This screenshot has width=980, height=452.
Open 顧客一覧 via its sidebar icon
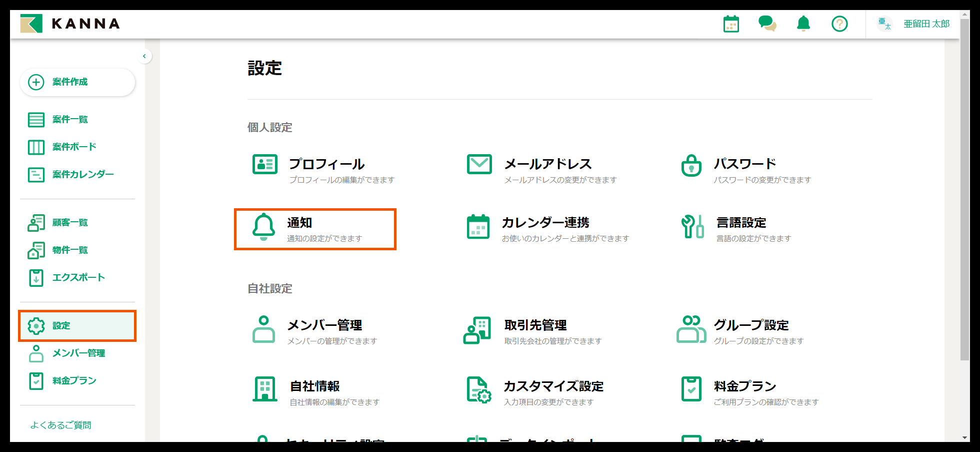pos(35,222)
